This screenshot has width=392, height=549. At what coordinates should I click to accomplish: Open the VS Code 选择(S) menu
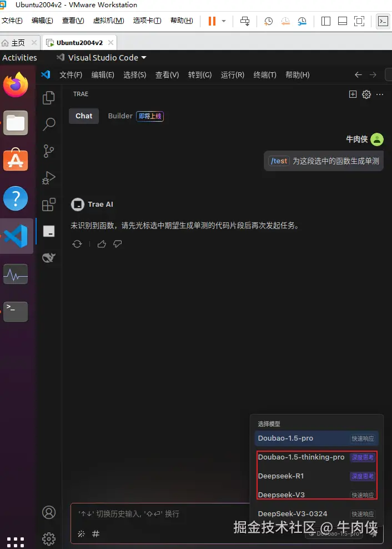coord(135,75)
